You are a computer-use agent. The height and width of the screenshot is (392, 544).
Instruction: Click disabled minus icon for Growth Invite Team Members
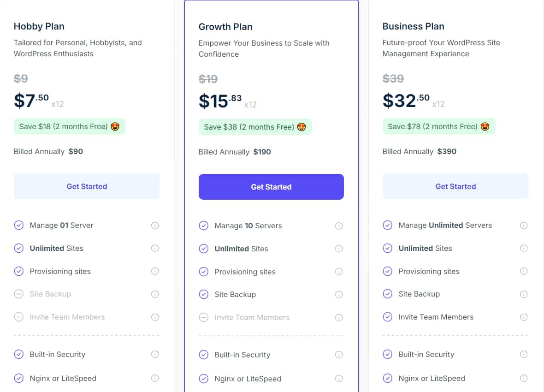pyautogui.click(x=203, y=317)
